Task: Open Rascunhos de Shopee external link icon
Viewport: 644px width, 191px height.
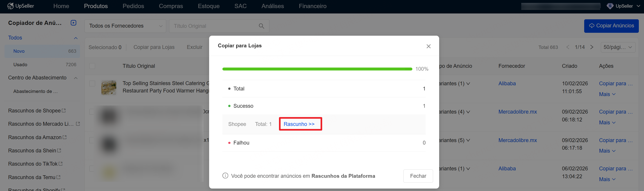Action: pyautogui.click(x=64, y=110)
